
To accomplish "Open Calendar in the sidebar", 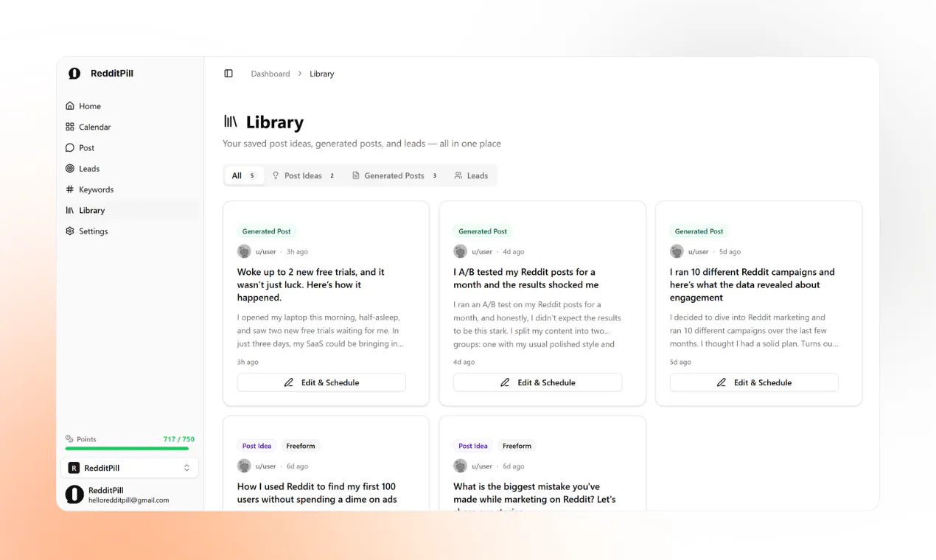I will tap(130, 127).
